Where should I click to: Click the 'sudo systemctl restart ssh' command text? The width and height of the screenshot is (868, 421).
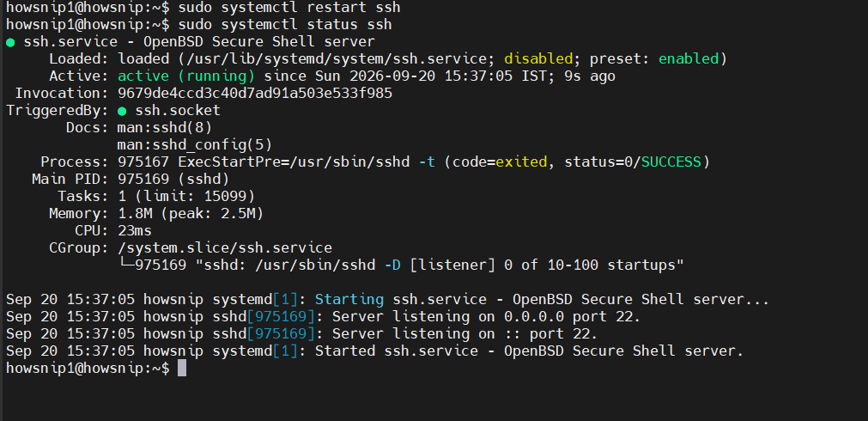pos(289,8)
